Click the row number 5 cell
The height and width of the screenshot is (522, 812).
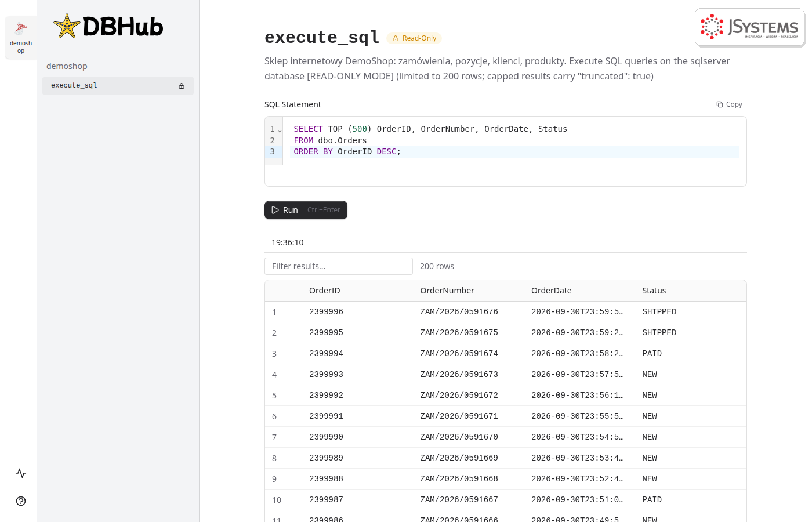(274, 396)
